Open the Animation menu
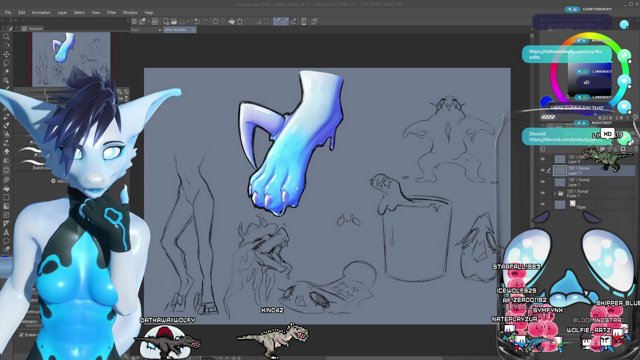Screen dimensions: 640x360 (41, 13)
